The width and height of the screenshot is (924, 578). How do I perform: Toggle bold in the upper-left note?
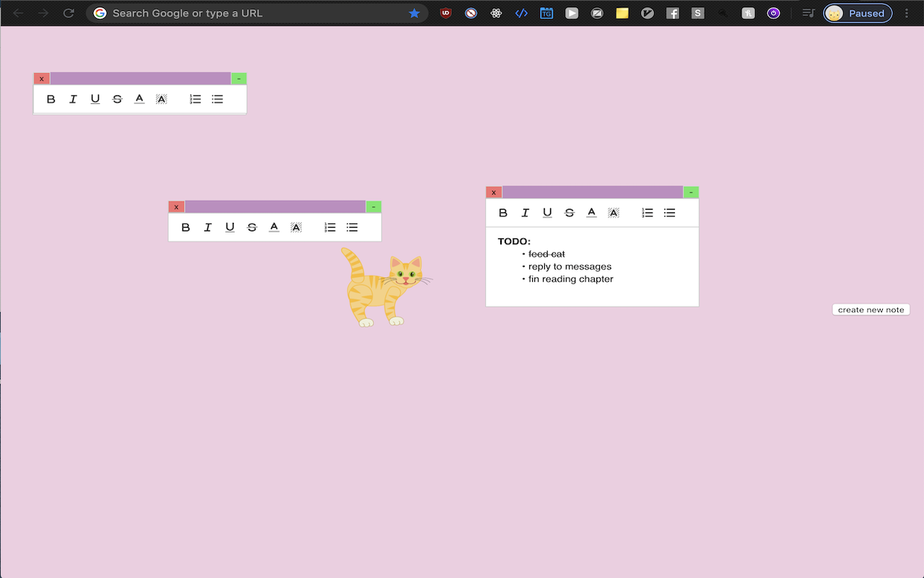51,99
